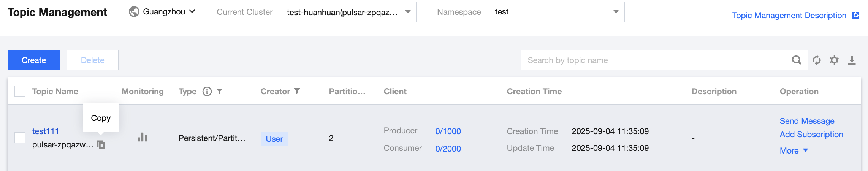
Task: Focus the Search by topic name field
Action: (654, 60)
